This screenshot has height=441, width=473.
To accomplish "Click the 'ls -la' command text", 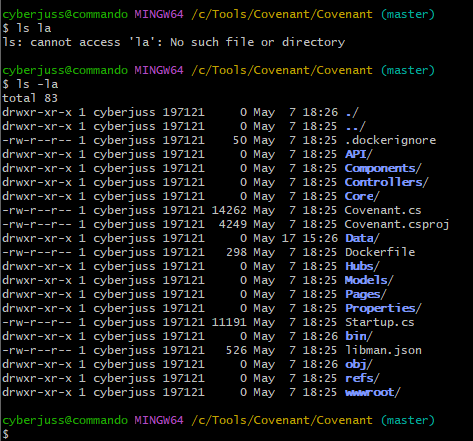I will click(x=37, y=84).
